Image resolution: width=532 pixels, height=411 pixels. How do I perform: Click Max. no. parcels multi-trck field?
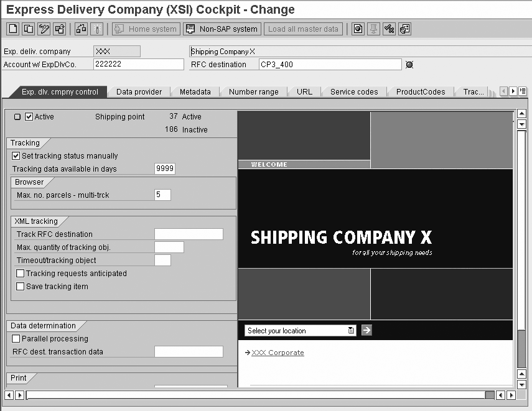point(162,195)
